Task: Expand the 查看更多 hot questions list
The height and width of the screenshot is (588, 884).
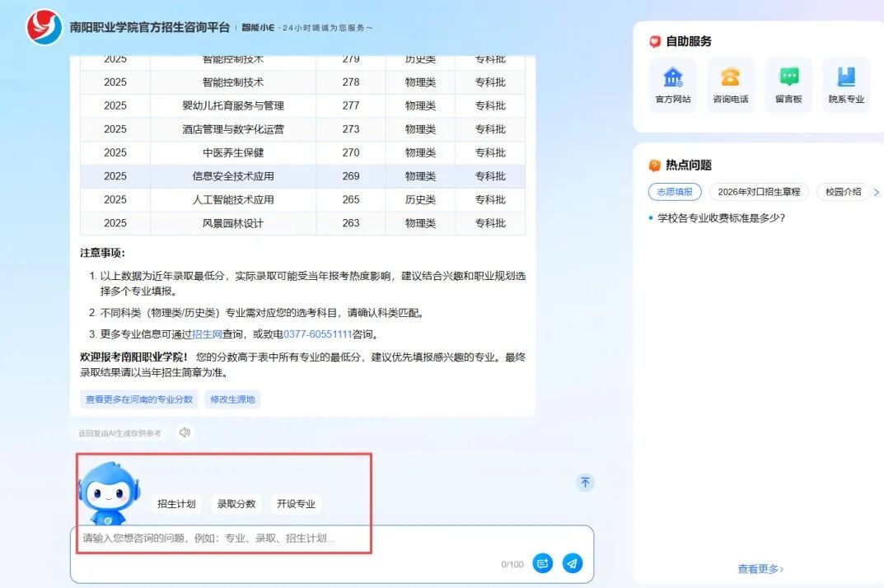Action: click(x=760, y=568)
